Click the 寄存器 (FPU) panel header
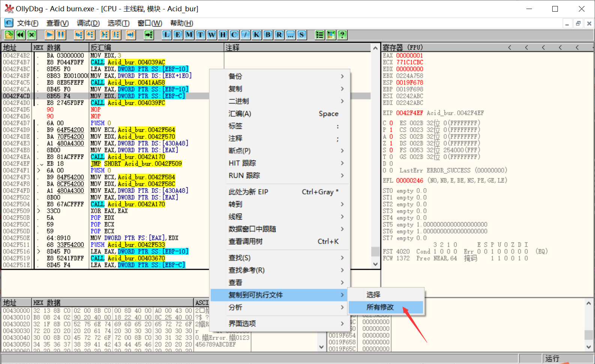This screenshot has height=364, width=595. pos(403,48)
